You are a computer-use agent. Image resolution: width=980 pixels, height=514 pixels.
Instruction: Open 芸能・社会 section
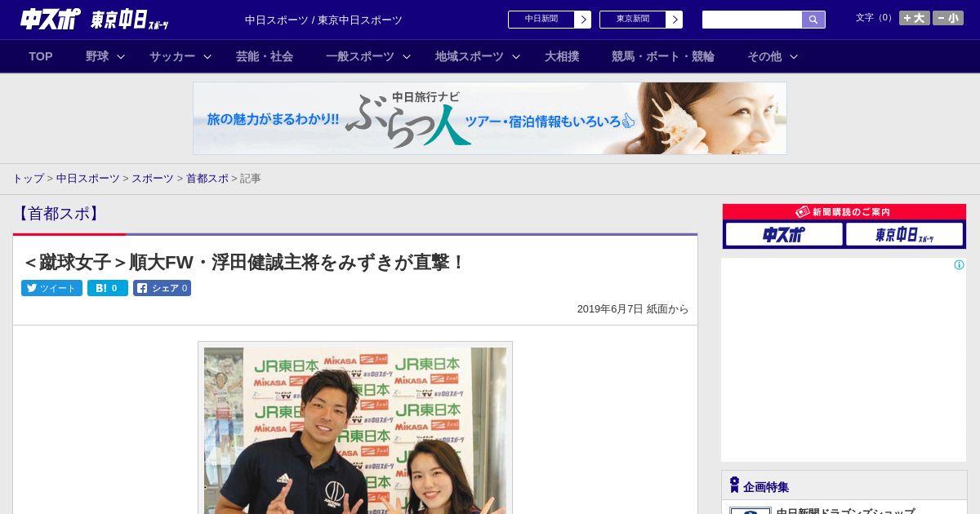[x=265, y=56]
